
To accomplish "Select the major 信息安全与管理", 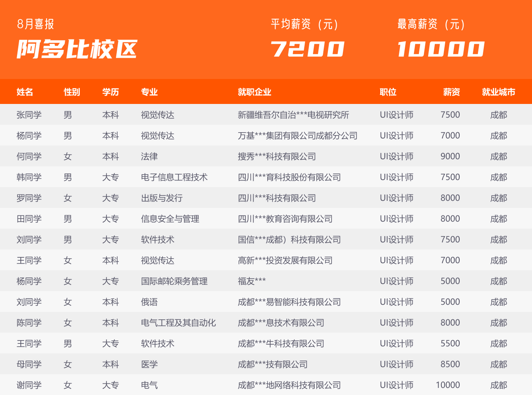I will point(170,219).
